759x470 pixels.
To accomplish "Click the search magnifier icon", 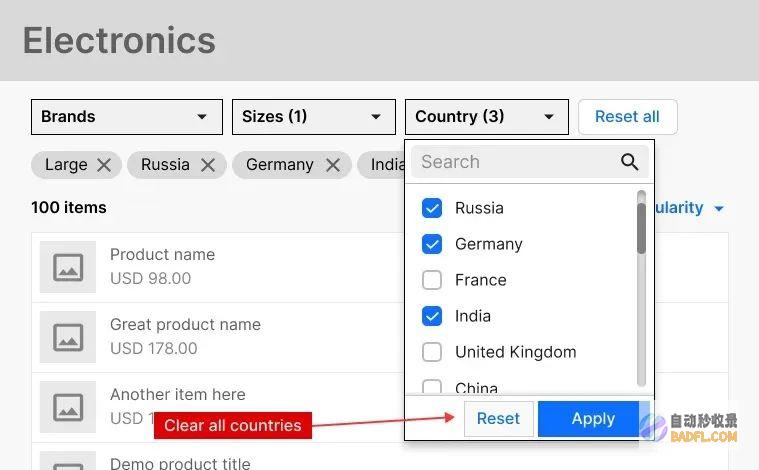I will click(629, 162).
